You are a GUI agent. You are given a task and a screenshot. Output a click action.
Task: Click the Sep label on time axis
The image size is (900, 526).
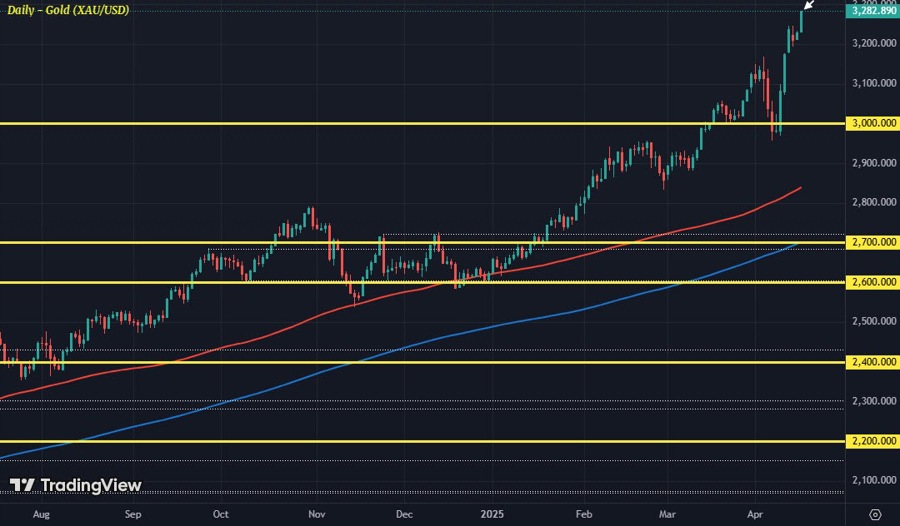pyautogui.click(x=133, y=514)
